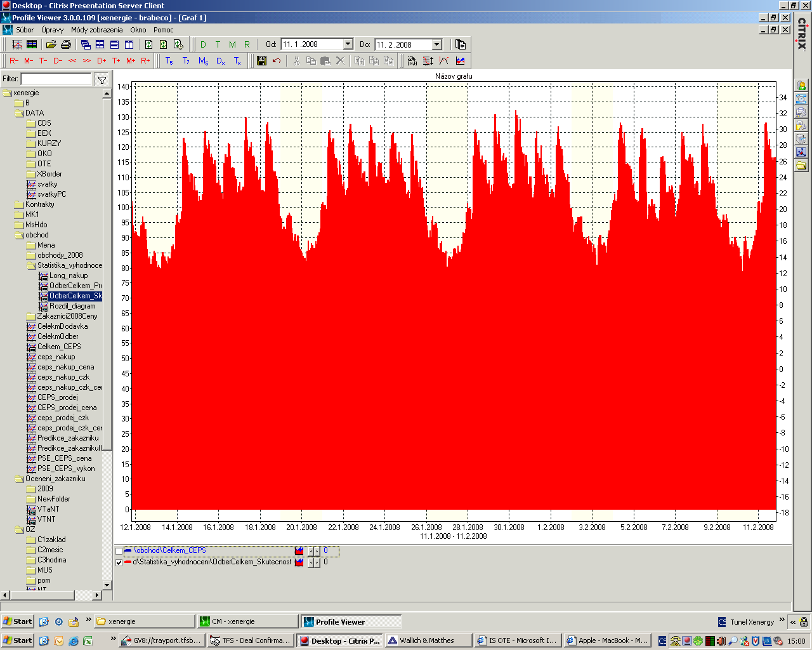
Task: Click the scissors cut icon
Action: (296, 61)
